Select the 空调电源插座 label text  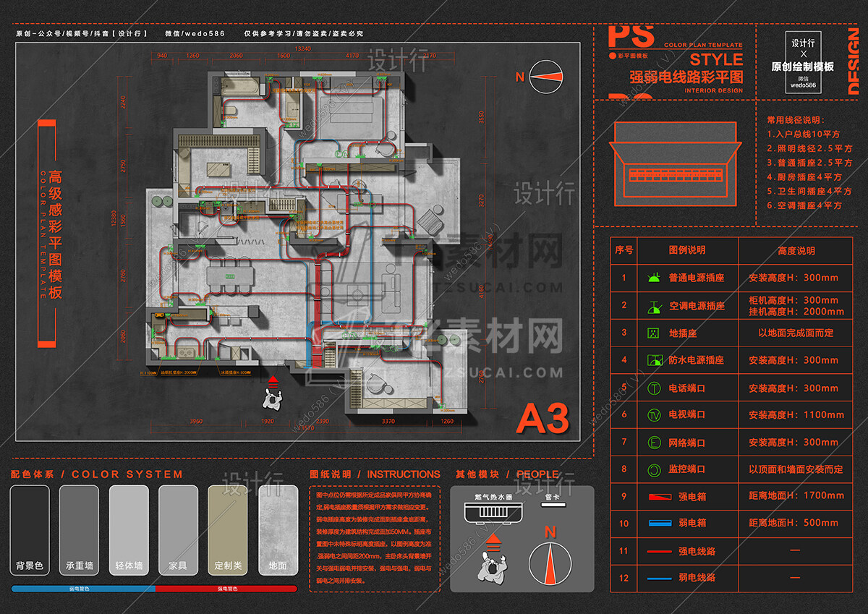pos(697,307)
